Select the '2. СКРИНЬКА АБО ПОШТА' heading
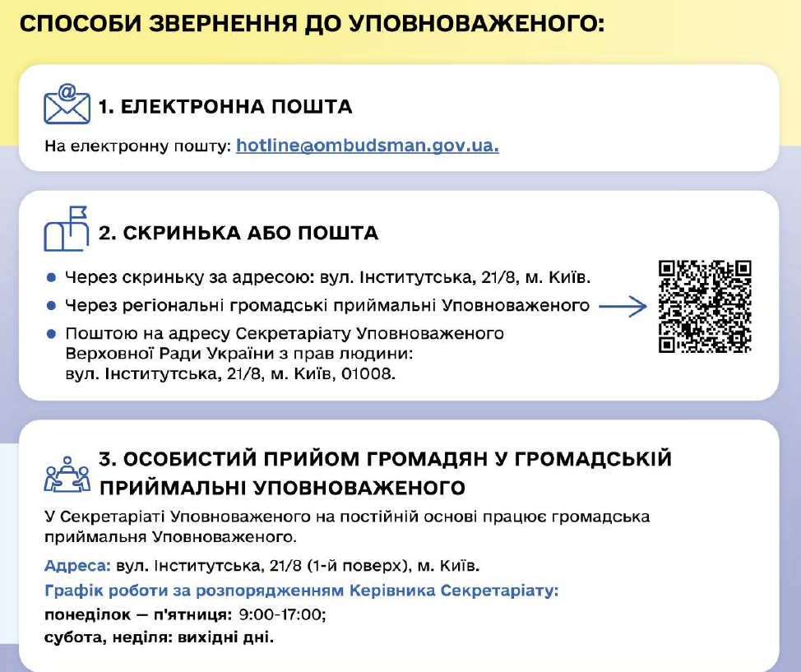The width and height of the screenshot is (801, 672). (238, 234)
